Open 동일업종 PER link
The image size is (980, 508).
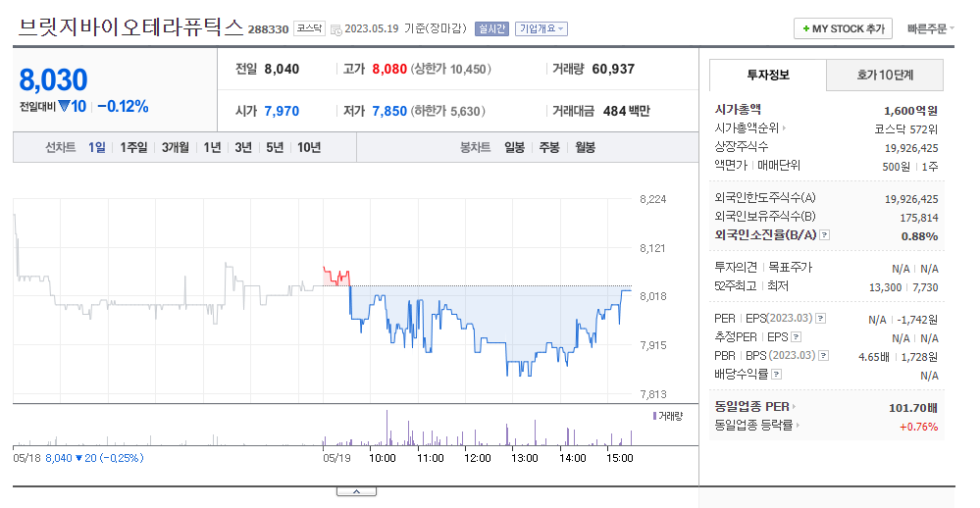point(755,407)
